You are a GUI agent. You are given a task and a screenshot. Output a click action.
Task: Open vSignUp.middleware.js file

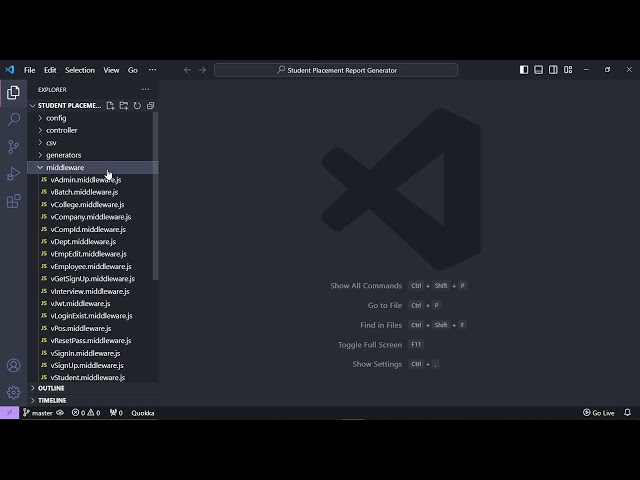(x=93, y=365)
